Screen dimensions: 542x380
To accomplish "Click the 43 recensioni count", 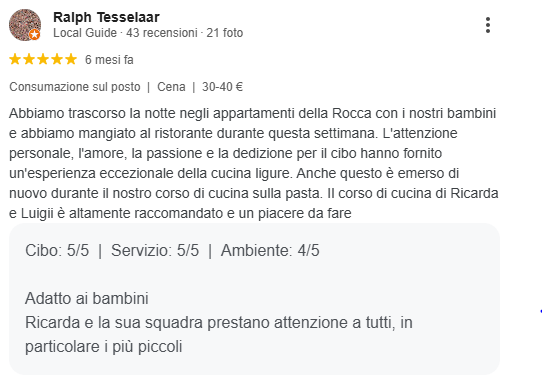I will point(161,33).
